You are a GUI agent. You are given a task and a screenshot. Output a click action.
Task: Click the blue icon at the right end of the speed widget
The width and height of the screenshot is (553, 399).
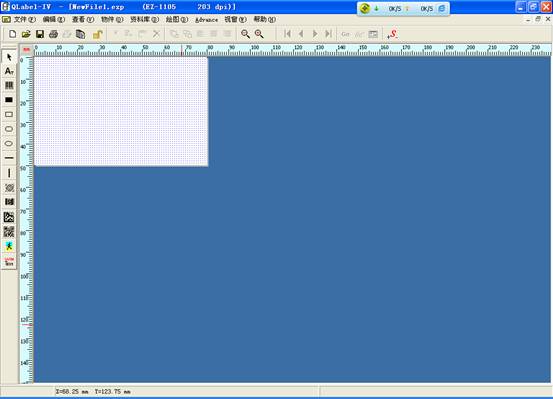click(x=442, y=8)
